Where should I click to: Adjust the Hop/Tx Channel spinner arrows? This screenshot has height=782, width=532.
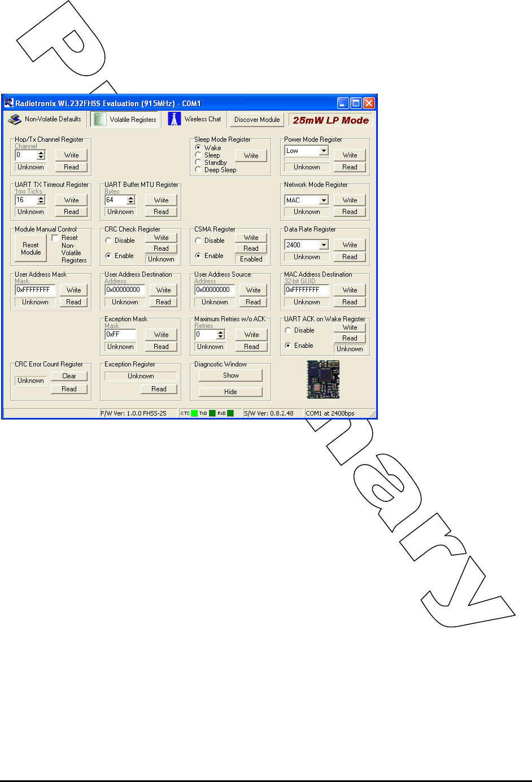41,155
